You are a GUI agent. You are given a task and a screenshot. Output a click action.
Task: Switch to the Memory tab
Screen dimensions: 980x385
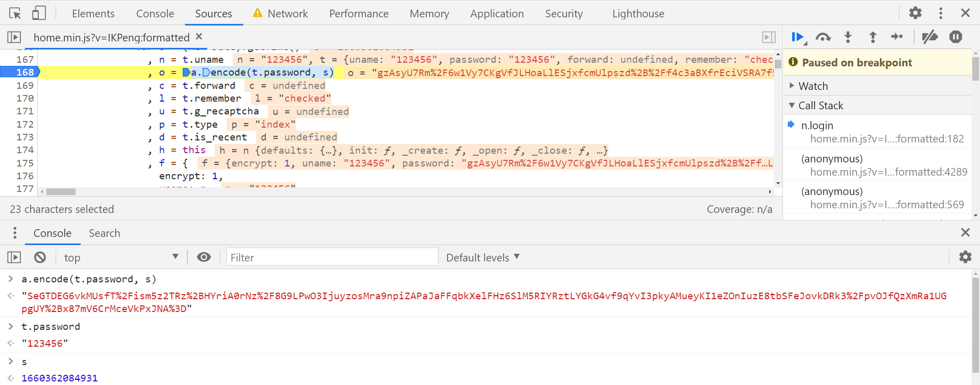point(429,14)
